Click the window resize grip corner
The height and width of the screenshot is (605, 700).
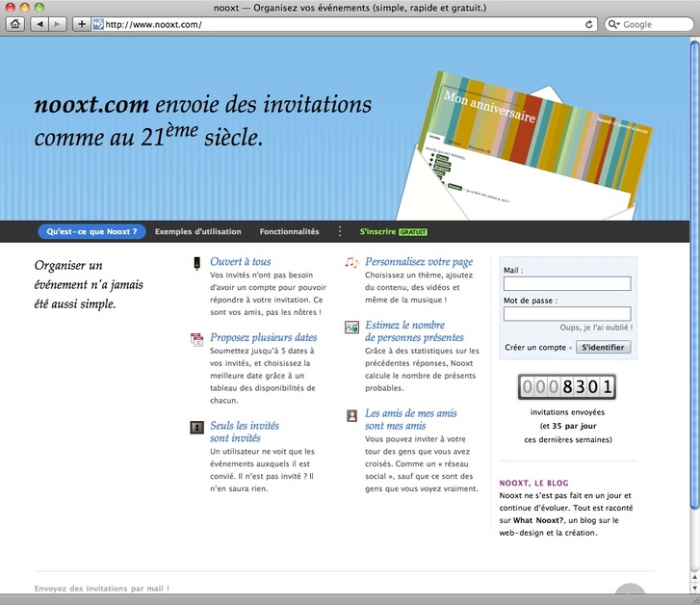694,599
